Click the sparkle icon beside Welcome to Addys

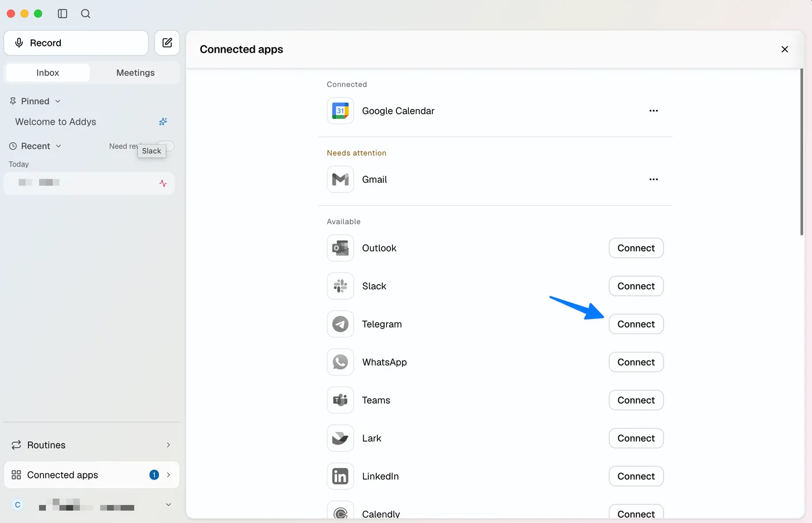(x=163, y=122)
